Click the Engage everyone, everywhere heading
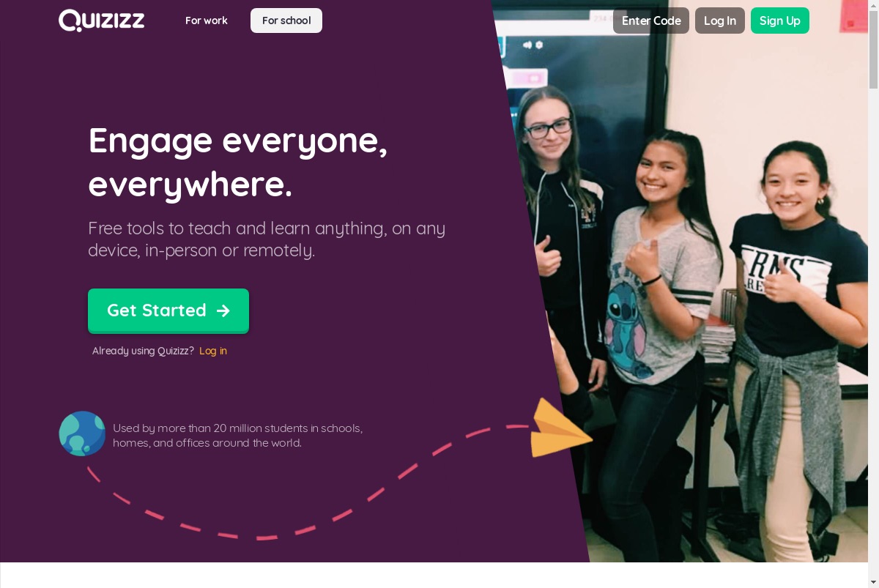The image size is (879, 588). click(238, 162)
